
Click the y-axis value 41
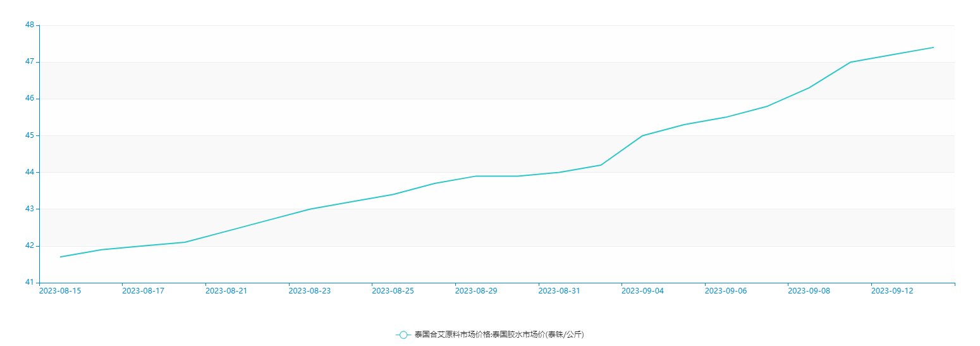point(30,282)
